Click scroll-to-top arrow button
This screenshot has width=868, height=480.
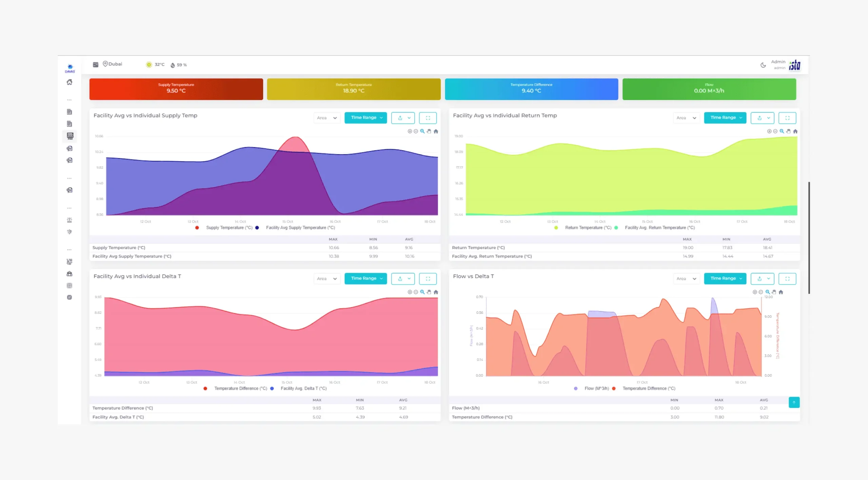tap(794, 402)
